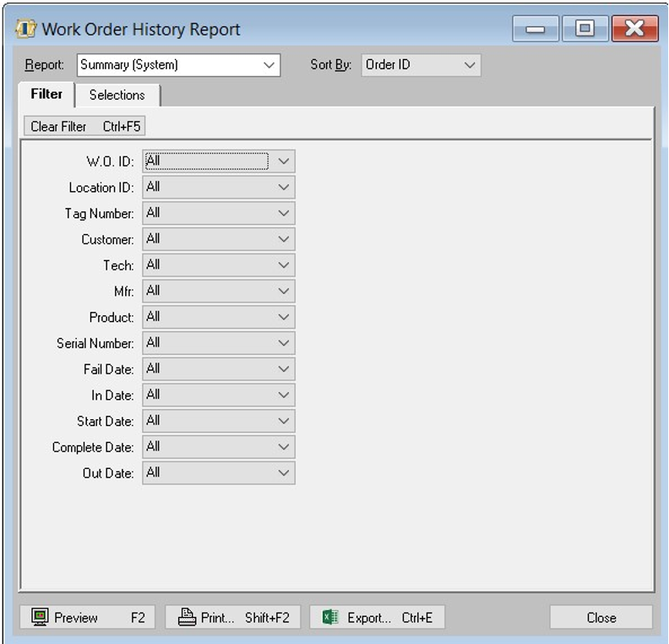The image size is (669, 644).
Task: Click the app icon in title bar
Action: coord(25,29)
